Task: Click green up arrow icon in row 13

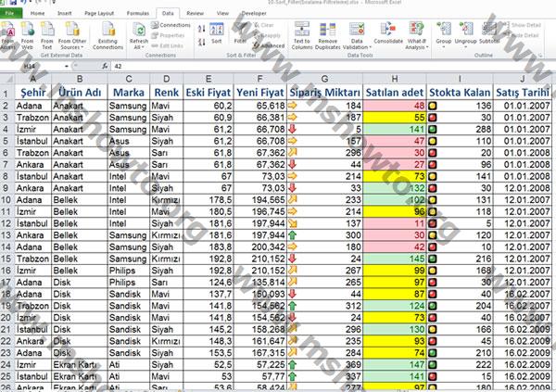Action: (293, 235)
